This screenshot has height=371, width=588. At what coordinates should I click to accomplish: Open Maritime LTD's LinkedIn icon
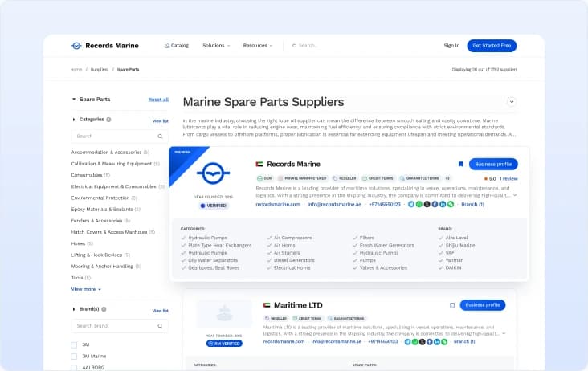coord(437,342)
